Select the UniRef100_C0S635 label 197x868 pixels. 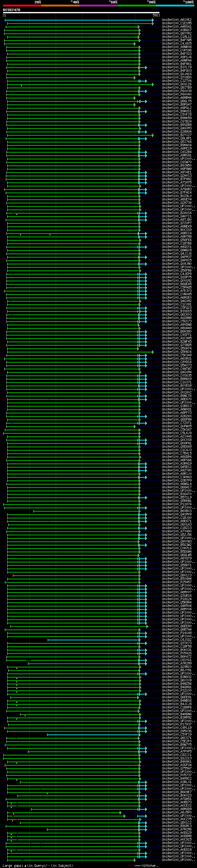[x=177, y=375]
